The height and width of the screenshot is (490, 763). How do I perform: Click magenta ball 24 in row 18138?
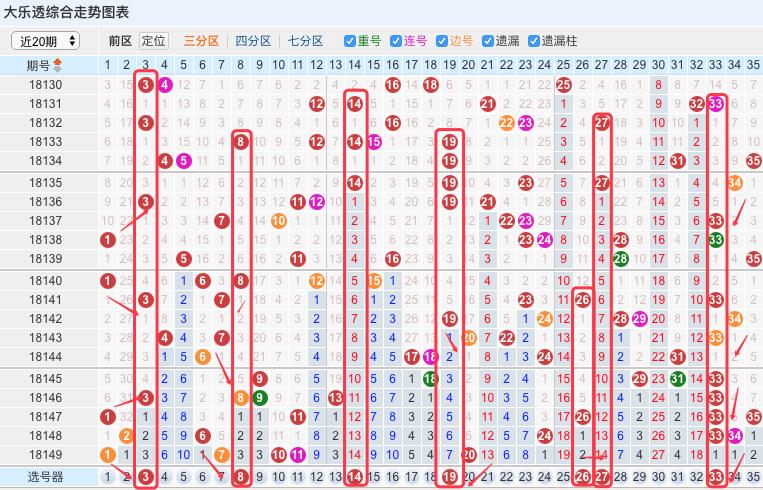545,240
